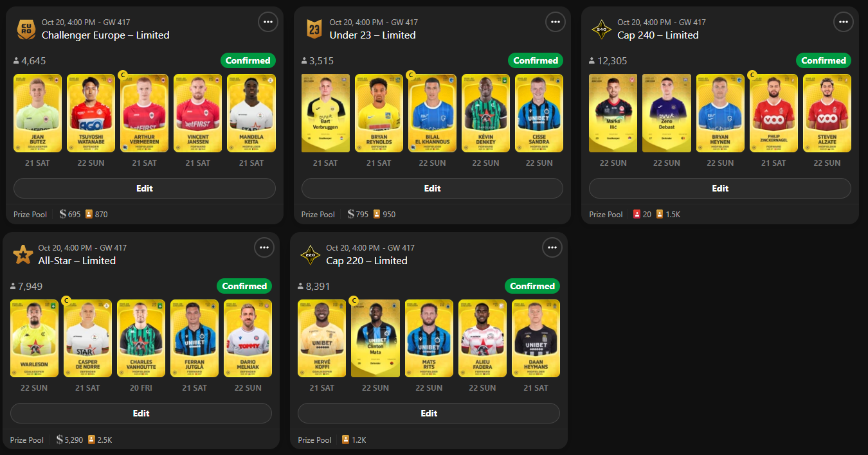The height and width of the screenshot is (455, 868).
Task: Click the Confirmed badge on Cap 240
Action: click(x=824, y=60)
